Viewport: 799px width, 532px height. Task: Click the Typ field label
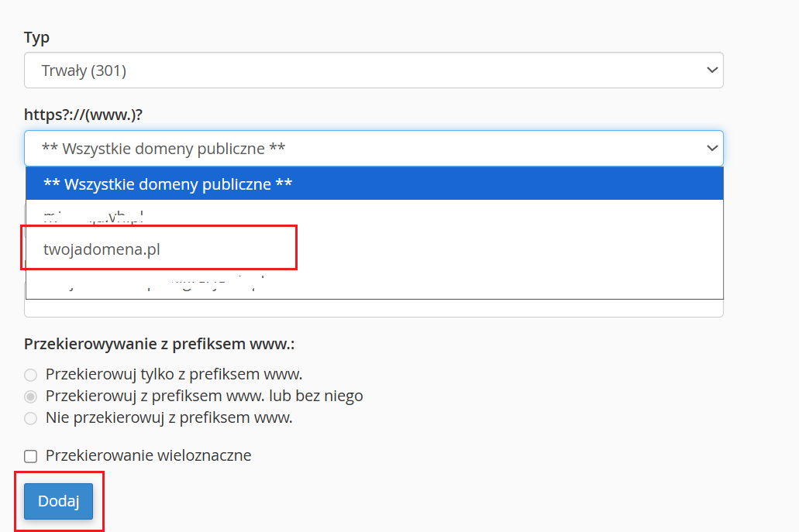(36, 38)
